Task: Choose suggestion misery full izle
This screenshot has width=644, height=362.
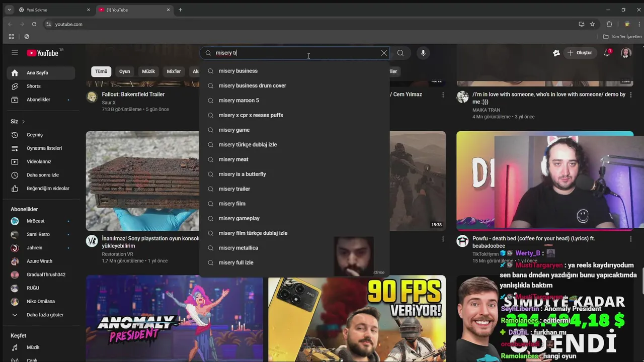Action: coord(294,262)
